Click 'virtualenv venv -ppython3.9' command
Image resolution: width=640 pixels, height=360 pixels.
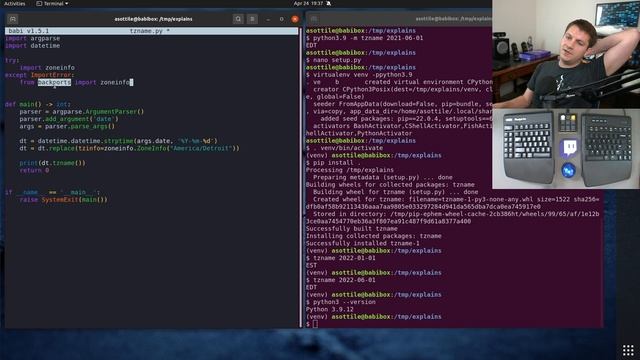tap(363, 75)
